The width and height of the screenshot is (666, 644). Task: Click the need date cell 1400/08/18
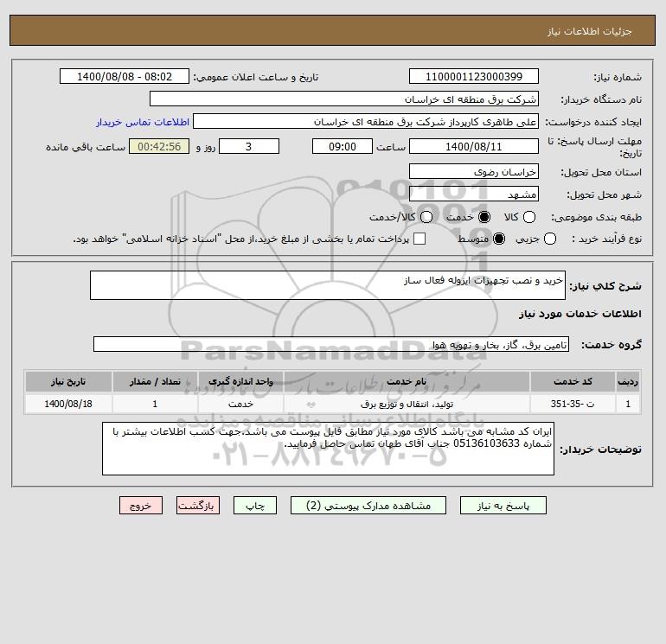click(68, 404)
